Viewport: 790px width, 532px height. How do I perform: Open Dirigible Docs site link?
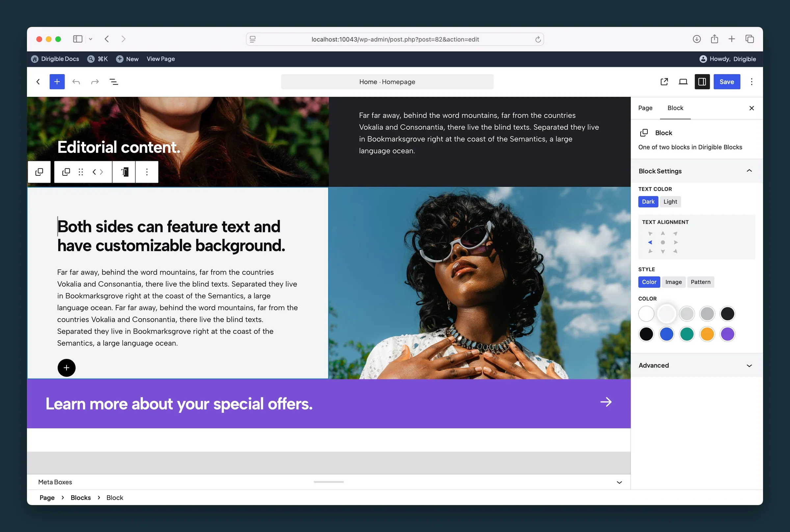pyautogui.click(x=55, y=59)
